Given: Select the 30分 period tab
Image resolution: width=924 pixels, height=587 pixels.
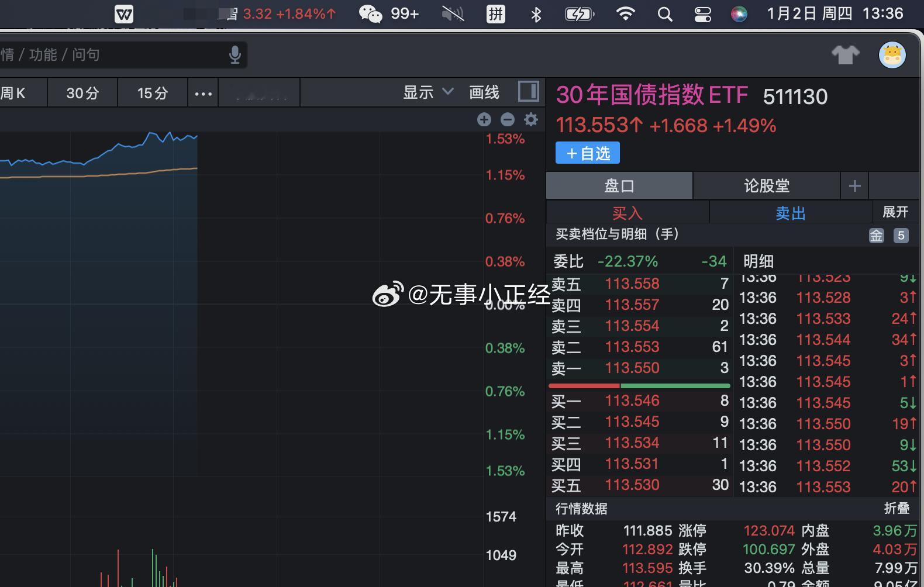Looking at the screenshot, I should pos(82,93).
